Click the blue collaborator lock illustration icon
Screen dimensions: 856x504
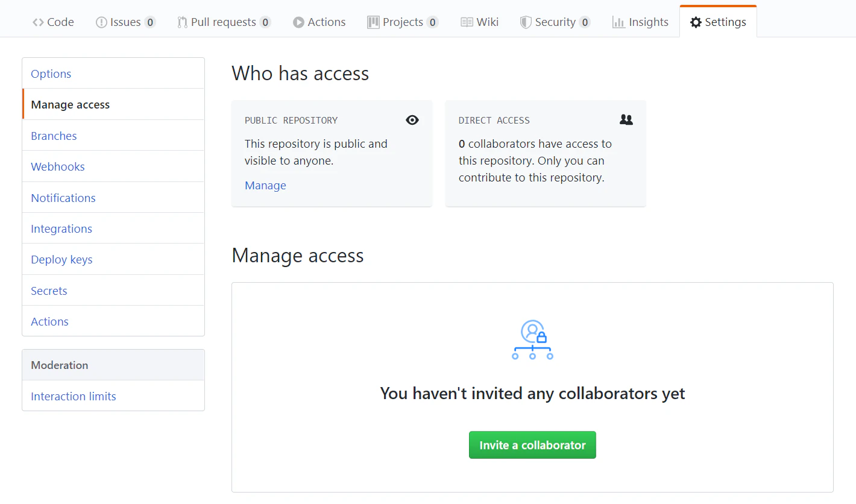532,340
